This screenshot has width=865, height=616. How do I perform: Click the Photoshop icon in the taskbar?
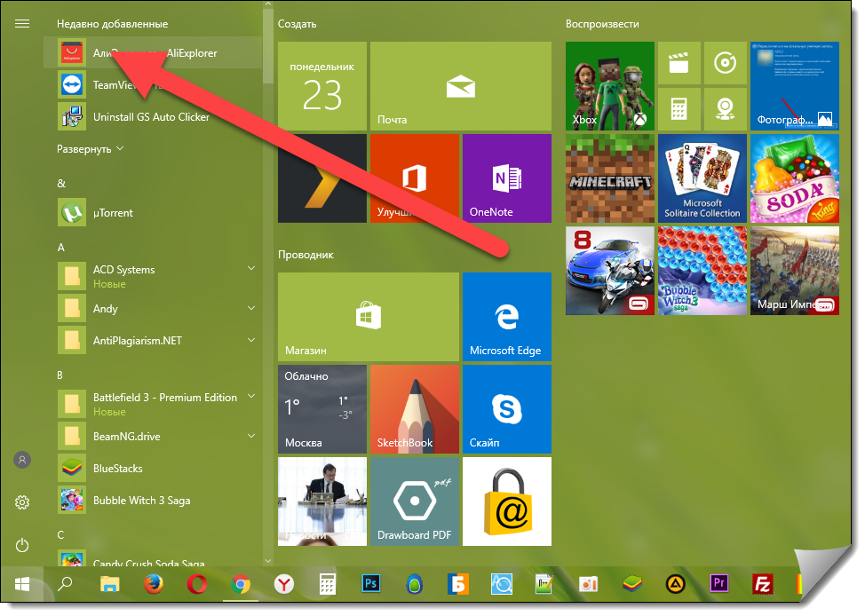click(x=371, y=584)
